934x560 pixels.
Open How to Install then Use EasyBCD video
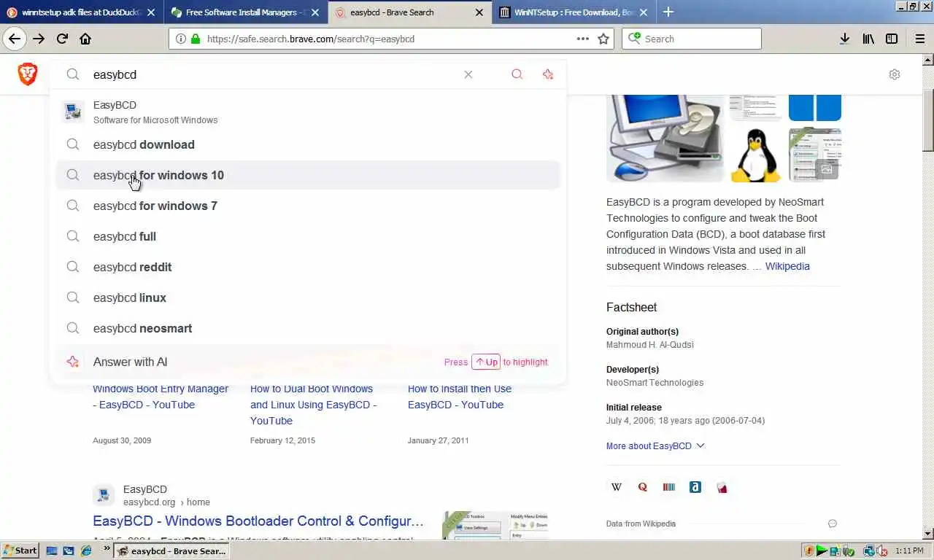coord(460,397)
